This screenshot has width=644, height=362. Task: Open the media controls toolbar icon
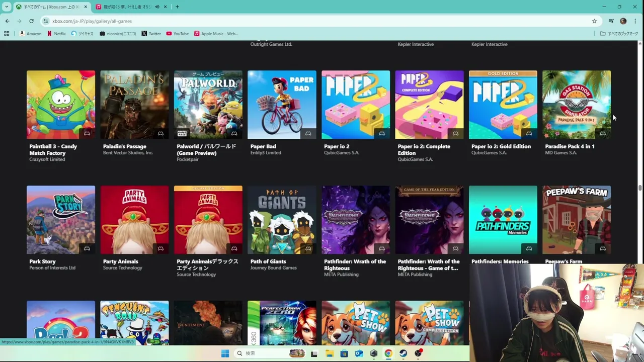coord(611,21)
